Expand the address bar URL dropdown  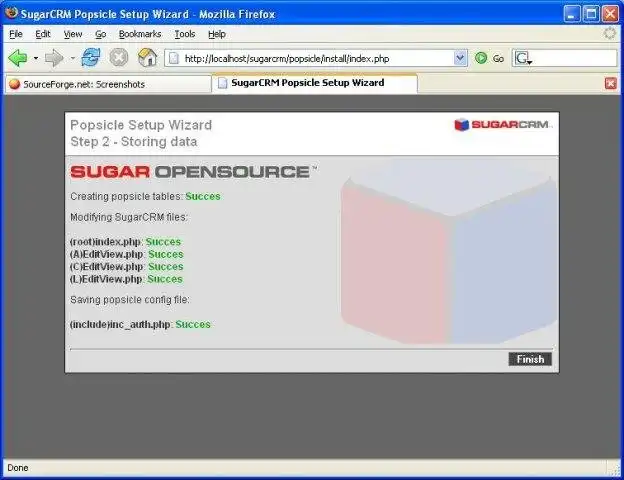tap(460, 59)
